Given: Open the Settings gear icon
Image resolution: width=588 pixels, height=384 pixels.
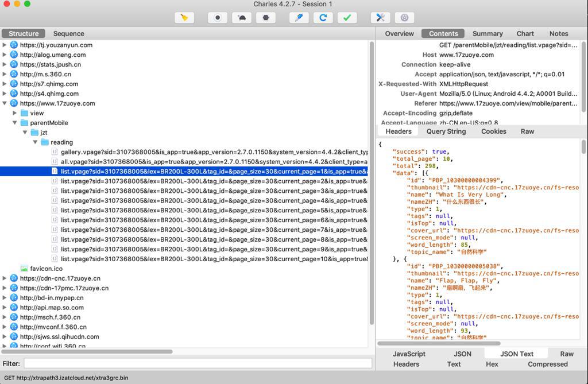Looking at the screenshot, I should (x=404, y=18).
